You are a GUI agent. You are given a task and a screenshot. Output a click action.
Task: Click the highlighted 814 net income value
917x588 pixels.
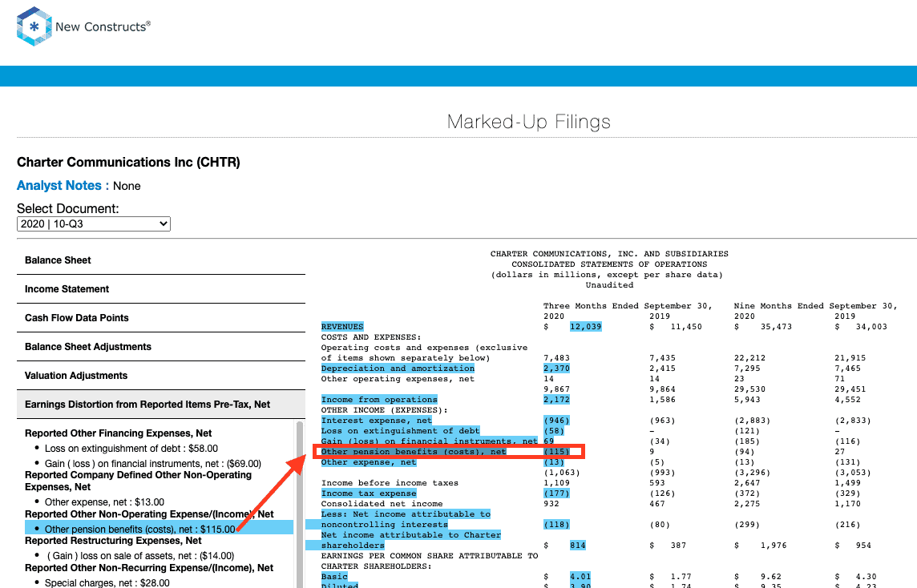[578, 546]
